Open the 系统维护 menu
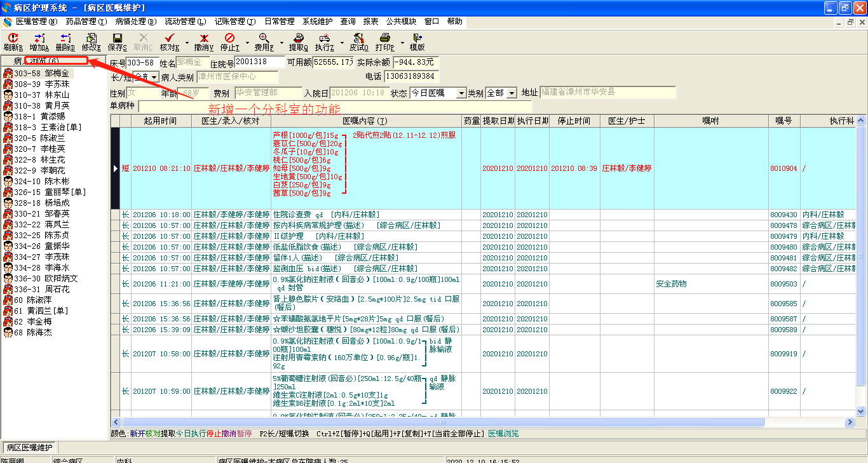Viewport: 868px width, 463px height. coord(318,22)
